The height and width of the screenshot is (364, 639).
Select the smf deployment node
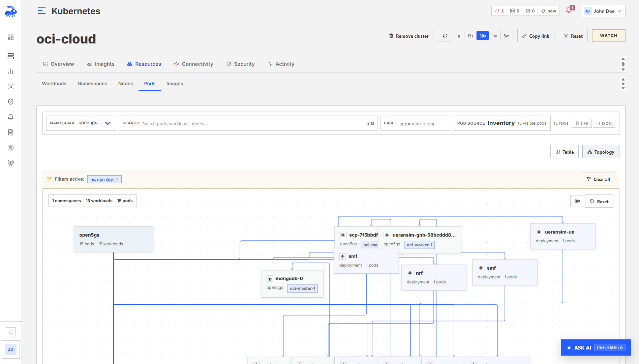pyautogui.click(x=505, y=272)
